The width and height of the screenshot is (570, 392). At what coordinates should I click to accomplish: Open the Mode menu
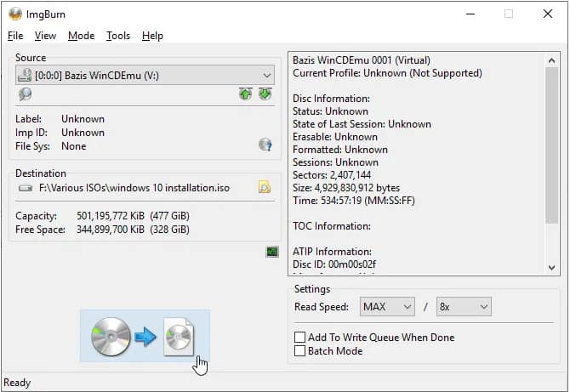[x=81, y=36]
